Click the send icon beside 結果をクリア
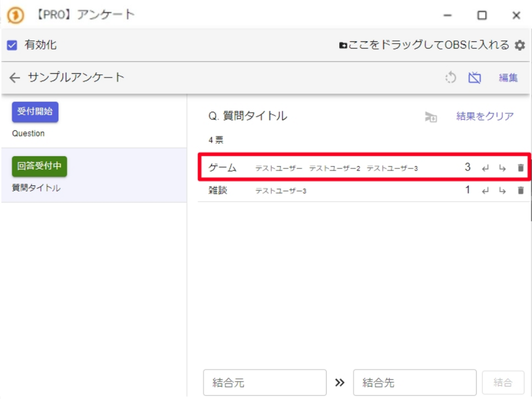Image resolution: width=532 pixels, height=399 pixels. 431,117
